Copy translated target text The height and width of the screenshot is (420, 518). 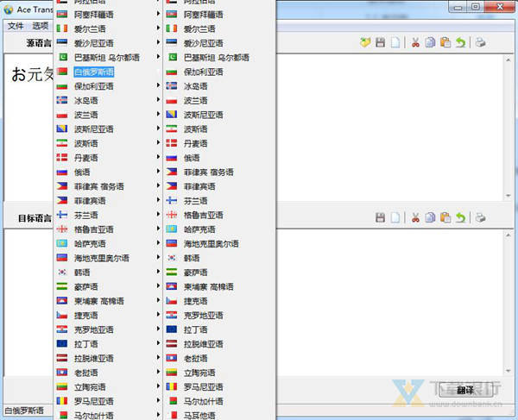[430, 217]
